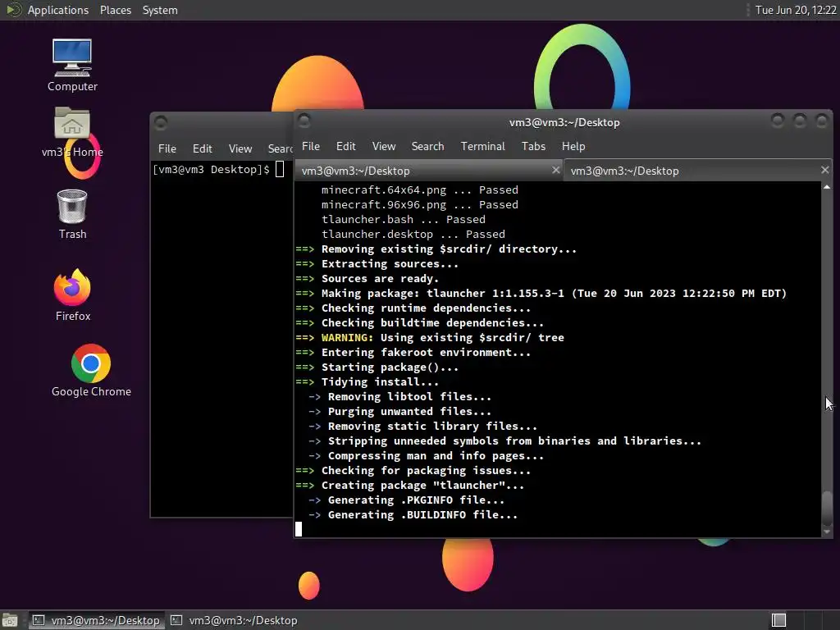The image size is (840, 630).
Task: Close the front terminal window
Action: (821, 121)
